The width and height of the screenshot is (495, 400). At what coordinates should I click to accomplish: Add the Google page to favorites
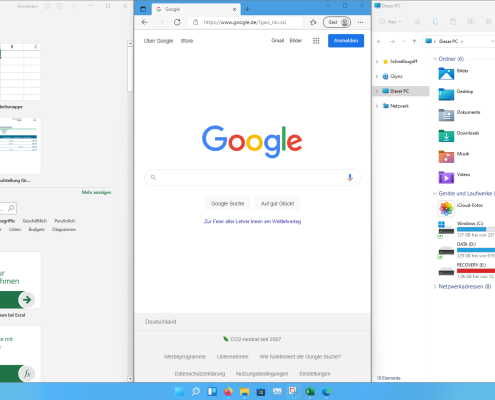click(313, 22)
